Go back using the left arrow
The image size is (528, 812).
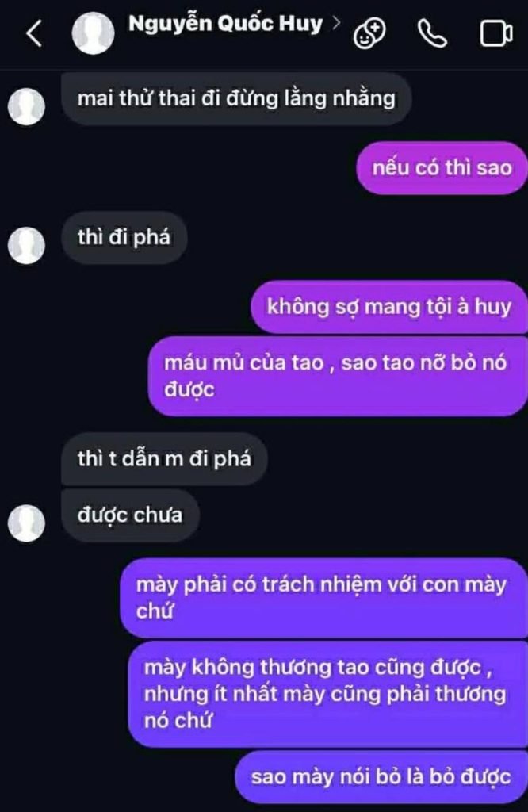[33, 33]
